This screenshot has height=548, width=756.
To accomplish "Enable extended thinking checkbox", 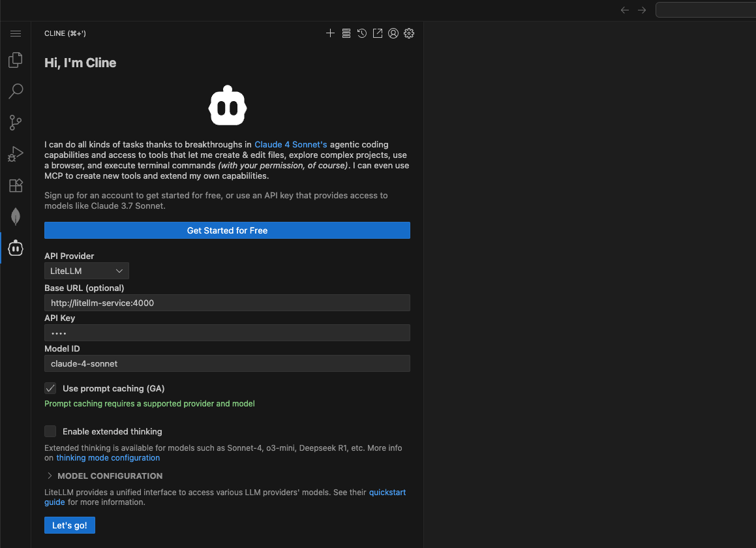I will point(50,431).
